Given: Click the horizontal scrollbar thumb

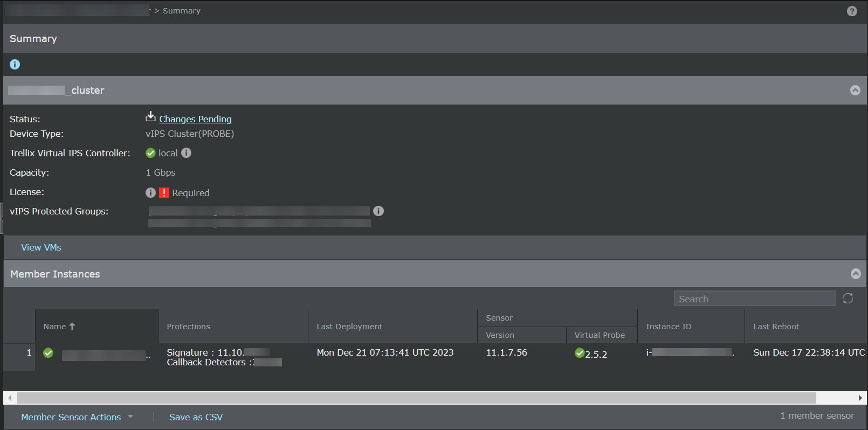Looking at the screenshot, I should coord(416,398).
